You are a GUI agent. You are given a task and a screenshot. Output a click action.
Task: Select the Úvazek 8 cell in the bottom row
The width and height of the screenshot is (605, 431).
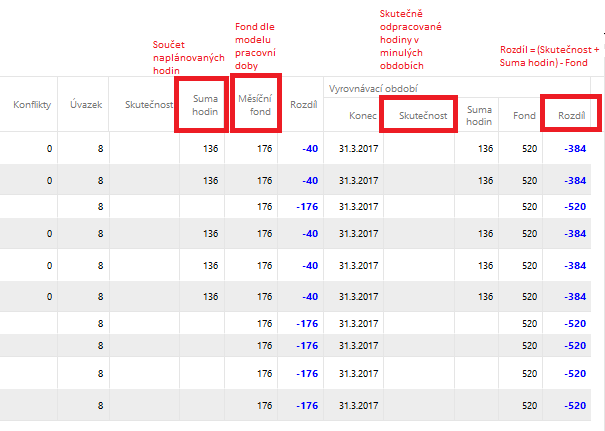100,406
